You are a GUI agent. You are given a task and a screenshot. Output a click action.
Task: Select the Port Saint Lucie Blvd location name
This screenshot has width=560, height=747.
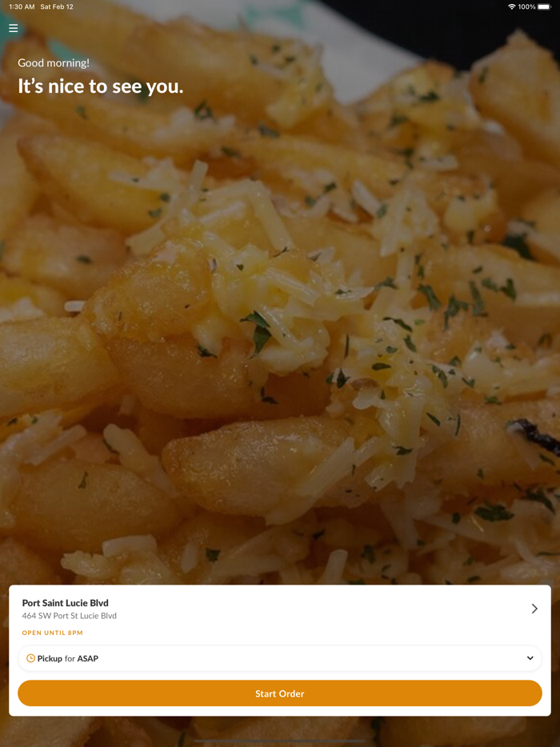66,603
